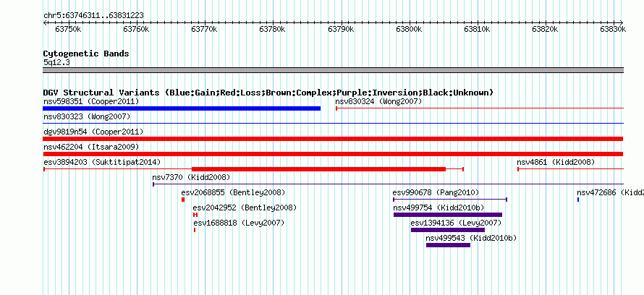644x295 pixels.
Task: Open nsv462204 (Itsara2009) variant label
Action: pyautogui.click(x=91, y=147)
